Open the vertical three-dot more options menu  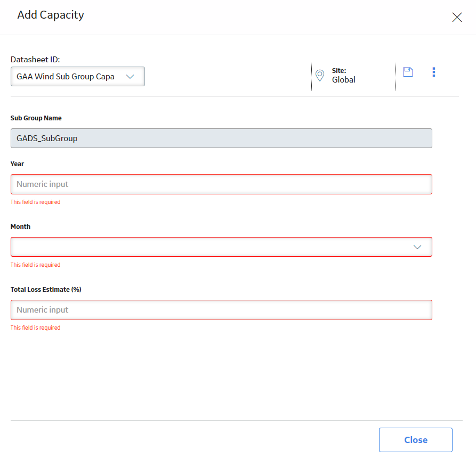(433, 72)
